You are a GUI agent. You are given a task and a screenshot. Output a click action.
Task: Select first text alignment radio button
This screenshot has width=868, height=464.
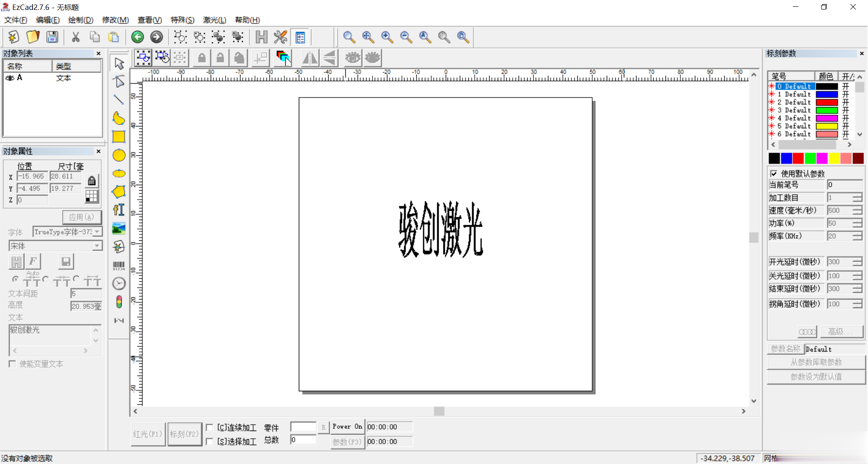(15, 279)
